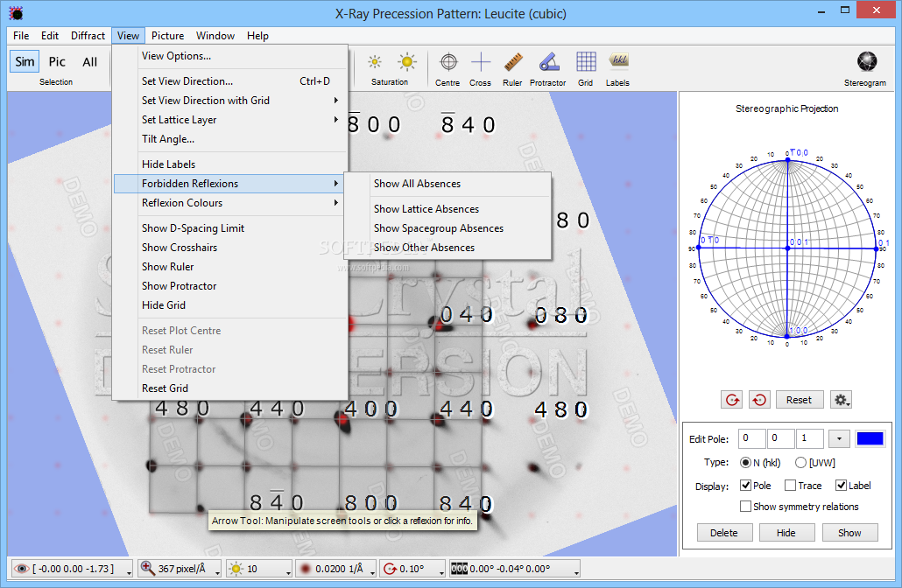Expand the Reflexion Colours submenu
This screenshot has width=902, height=588.
click(230, 203)
